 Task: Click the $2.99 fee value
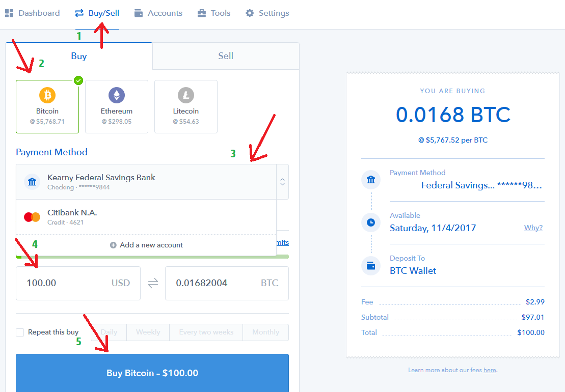click(x=535, y=302)
